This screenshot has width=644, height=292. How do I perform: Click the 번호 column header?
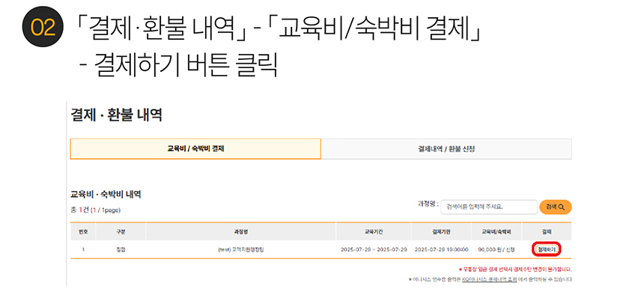83,231
